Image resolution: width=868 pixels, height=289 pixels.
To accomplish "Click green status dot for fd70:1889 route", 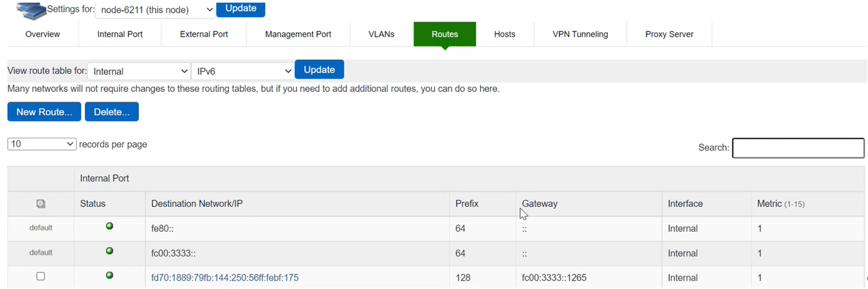I will tap(109, 275).
